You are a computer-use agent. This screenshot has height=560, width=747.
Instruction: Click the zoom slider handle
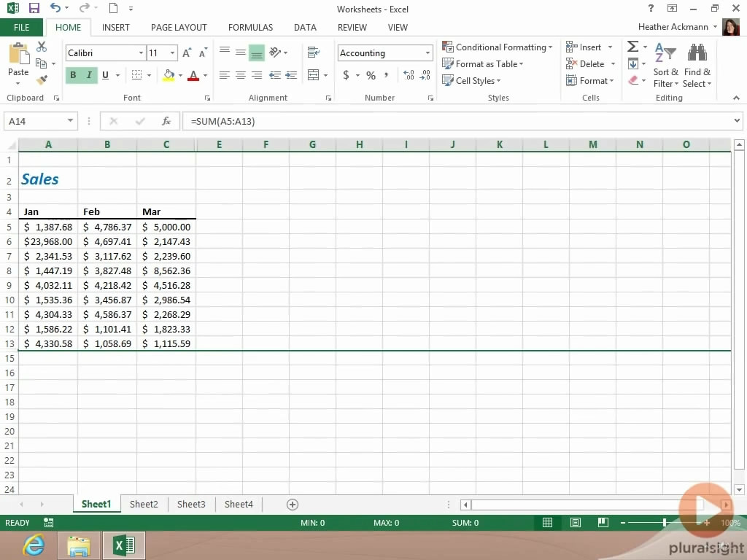[664, 522]
